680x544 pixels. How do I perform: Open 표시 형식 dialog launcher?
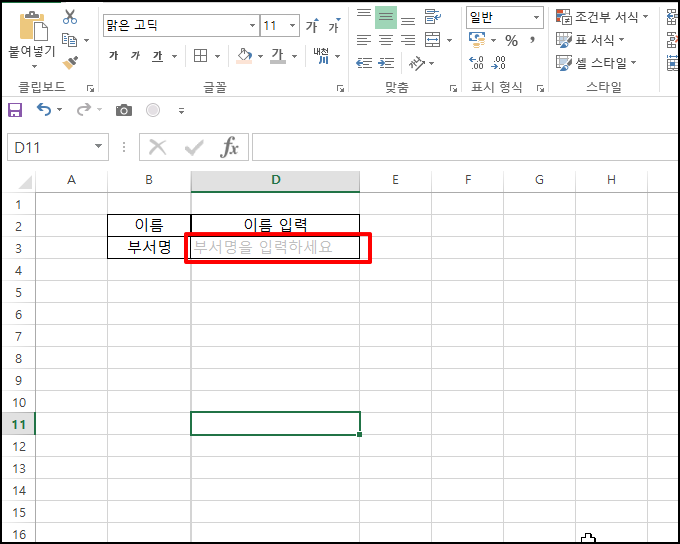pyautogui.click(x=540, y=88)
